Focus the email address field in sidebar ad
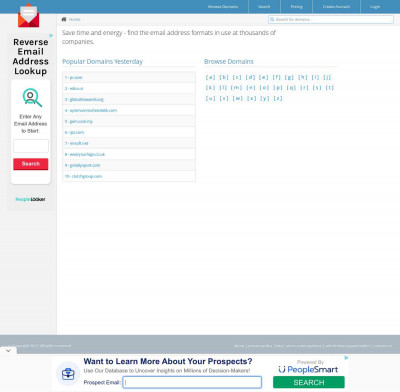This screenshot has height=392, width=400. tap(31, 146)
